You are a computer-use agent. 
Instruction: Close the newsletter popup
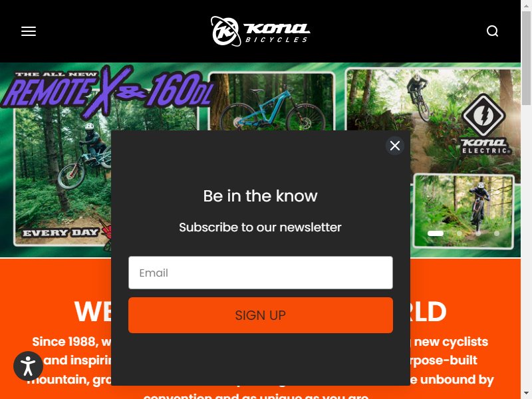tap(395, 146)
